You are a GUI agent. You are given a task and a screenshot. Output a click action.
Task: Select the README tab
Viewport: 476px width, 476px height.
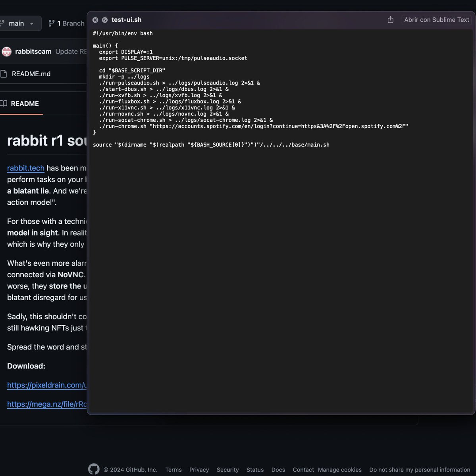(x=21, y=104)
